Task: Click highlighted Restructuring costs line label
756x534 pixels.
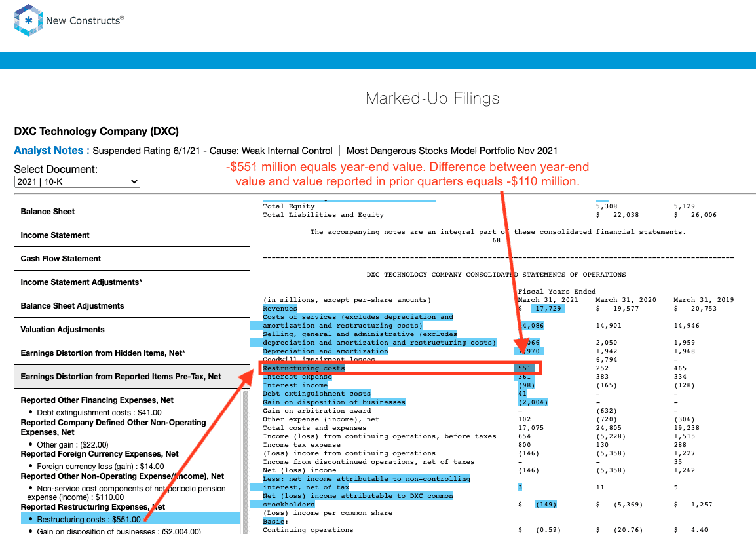Action: click(x=304, y=368)
